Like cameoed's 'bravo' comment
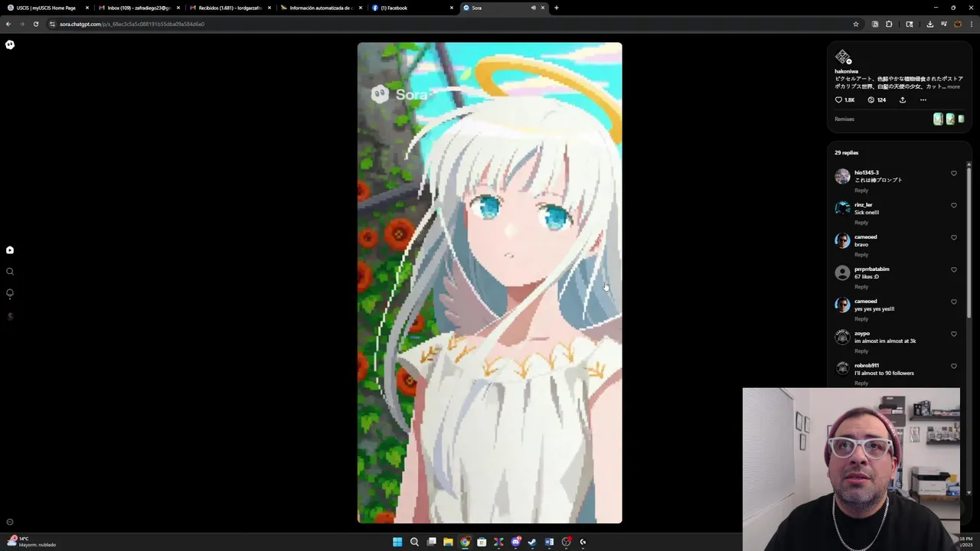Viewport: 980px width, 551px height. pos(953,237)
